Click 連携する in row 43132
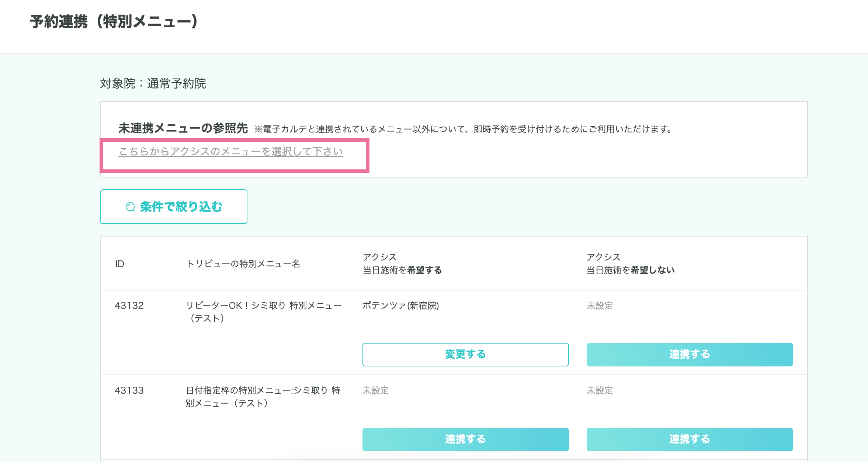Image resolution: width=868 pixels, height=462 pixels. [x=690, y=354]
